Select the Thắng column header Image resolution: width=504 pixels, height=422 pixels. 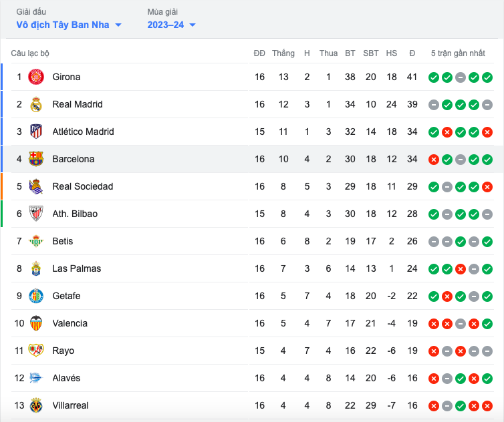pyautogui.click(x=283, y=53)
